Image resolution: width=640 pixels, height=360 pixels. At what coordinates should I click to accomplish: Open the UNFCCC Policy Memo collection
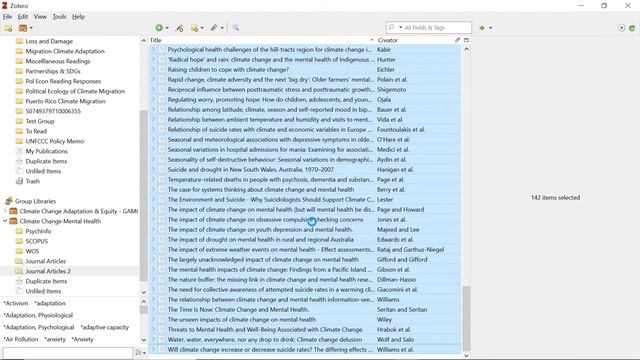pos(55,141)
